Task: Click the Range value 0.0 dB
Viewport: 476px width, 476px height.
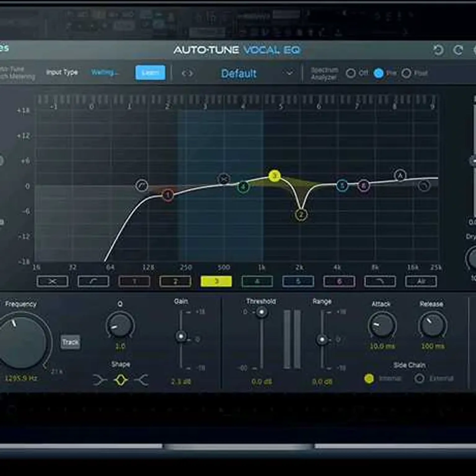Action: click(322, 382)
